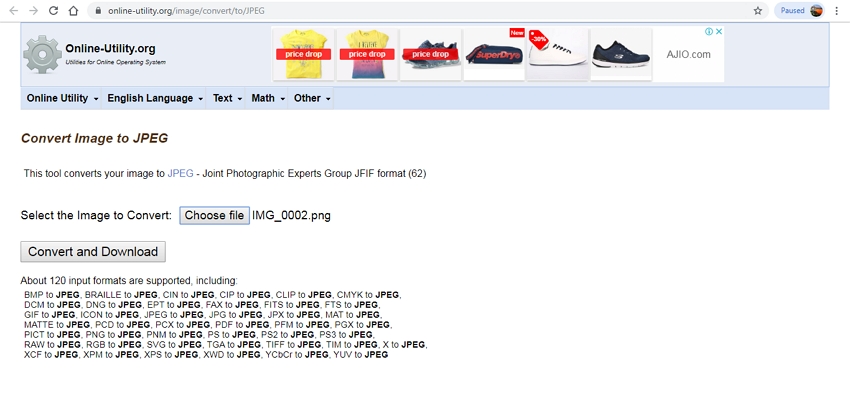
Task: Click the browser back arrow
Action: tap(13, 11)
